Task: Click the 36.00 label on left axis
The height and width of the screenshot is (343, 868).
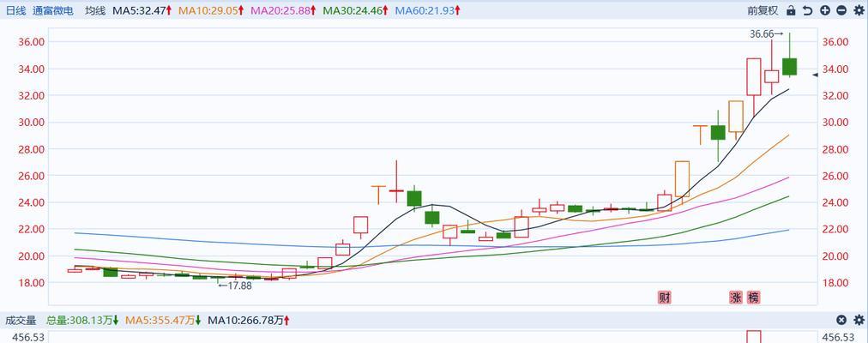Action: tap(32, 42)
